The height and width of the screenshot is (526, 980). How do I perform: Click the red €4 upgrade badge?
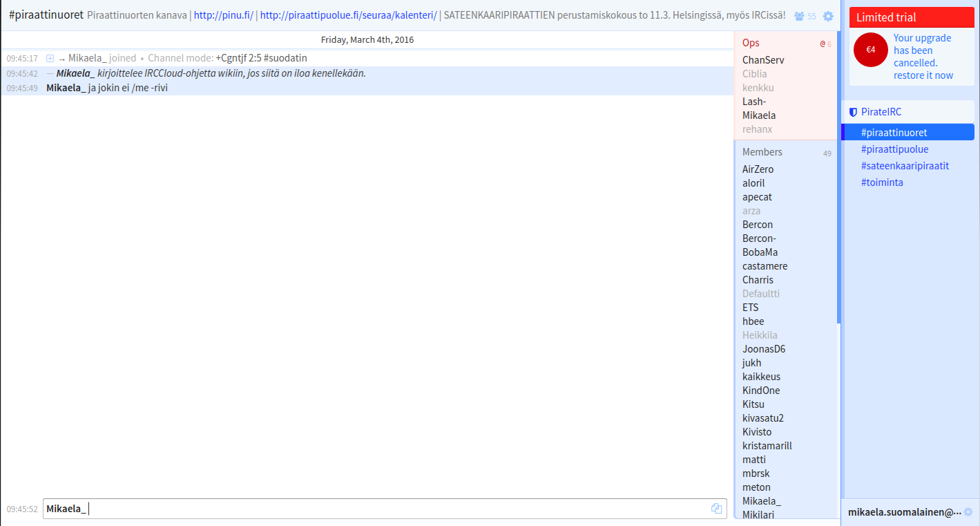[x=871, y=50]
